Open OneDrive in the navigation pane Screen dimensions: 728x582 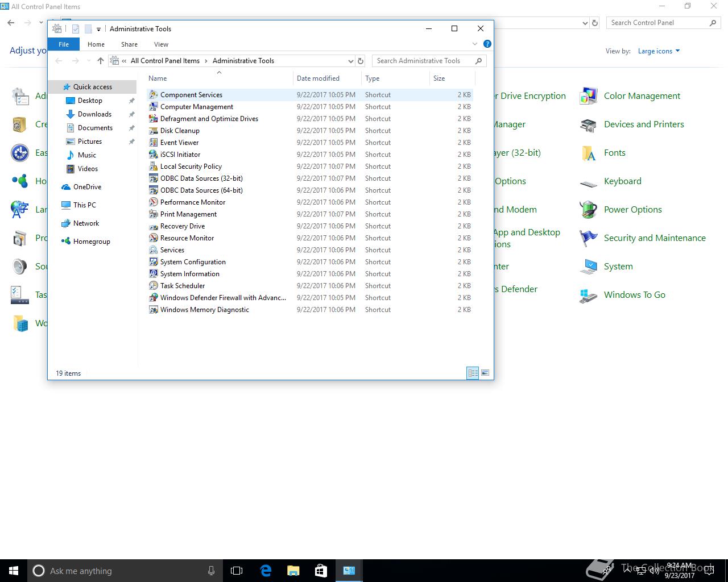87,187
